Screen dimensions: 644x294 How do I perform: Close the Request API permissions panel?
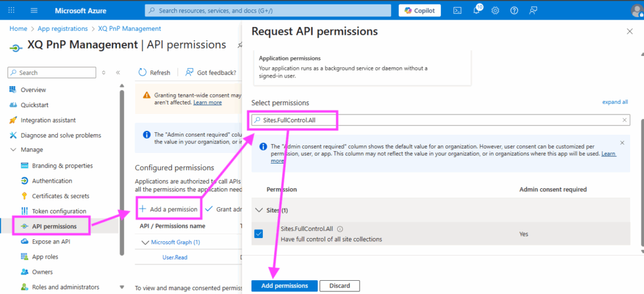pos(630,31)
